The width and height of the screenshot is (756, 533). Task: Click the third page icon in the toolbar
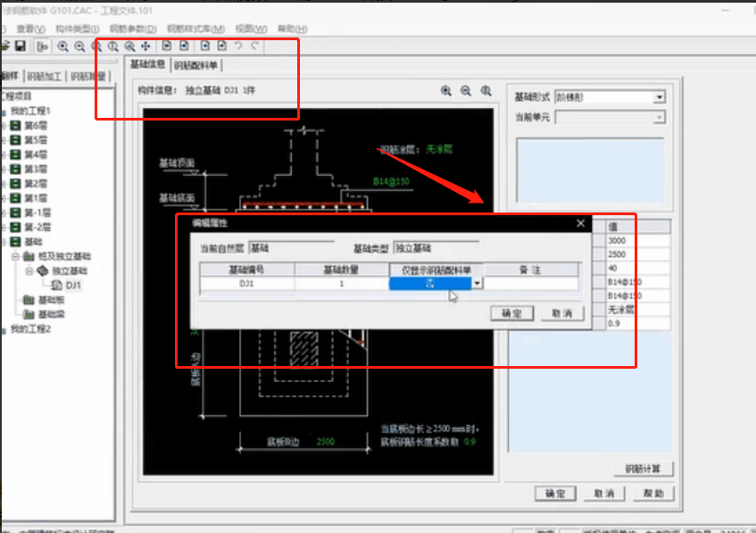click(205, 46)
